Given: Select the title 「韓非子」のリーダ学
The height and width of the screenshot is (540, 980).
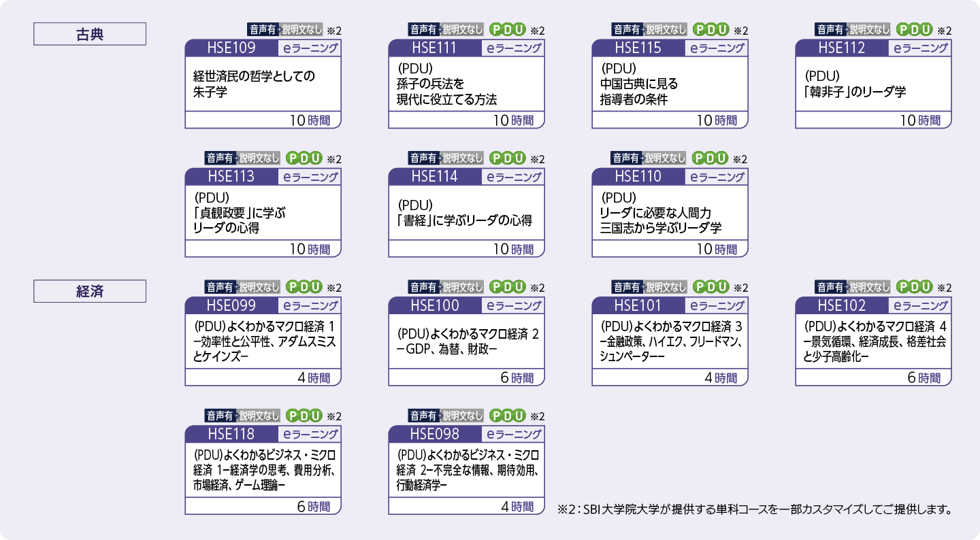Looking at the screenshot, I should coord(855,92).
